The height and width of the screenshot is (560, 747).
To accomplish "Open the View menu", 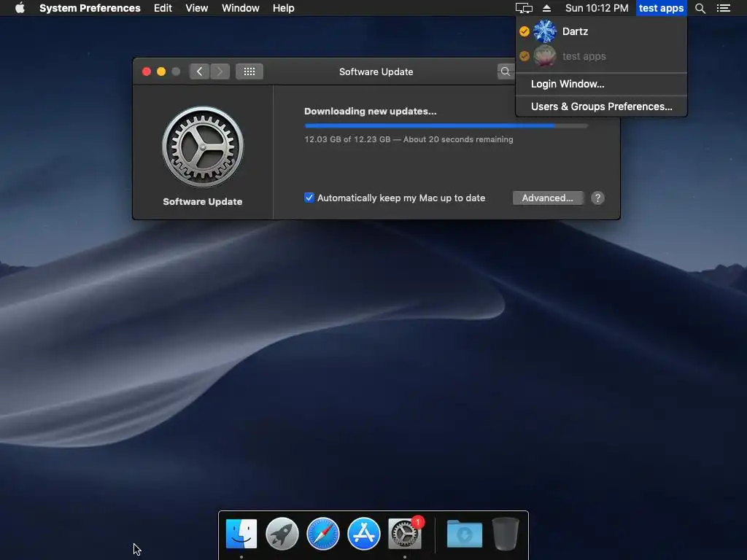I will [196, 8].
